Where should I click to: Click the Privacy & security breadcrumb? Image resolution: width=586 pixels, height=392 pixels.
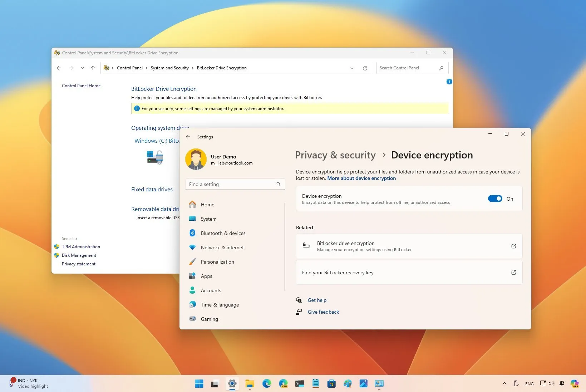[x=335, y=155]
